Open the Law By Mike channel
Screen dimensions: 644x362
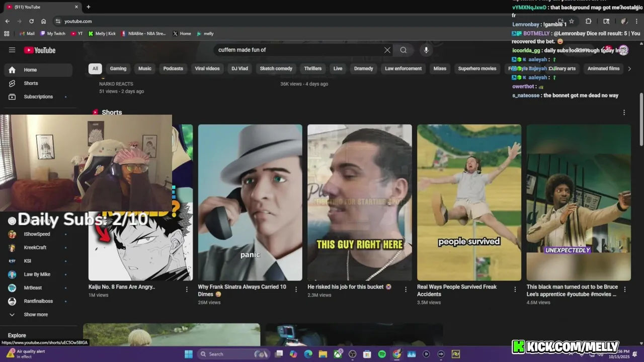pos(38,275)
